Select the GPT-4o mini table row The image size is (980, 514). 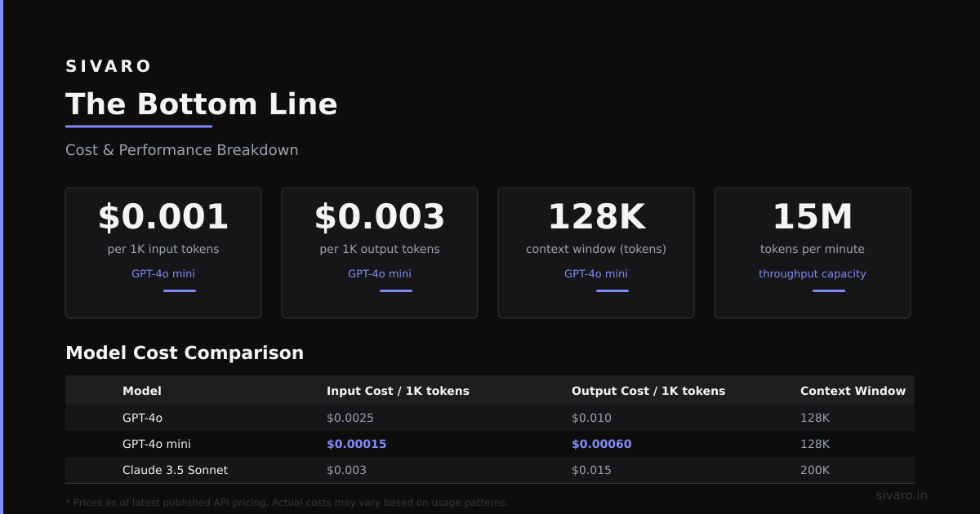click(x=490, y=444)
